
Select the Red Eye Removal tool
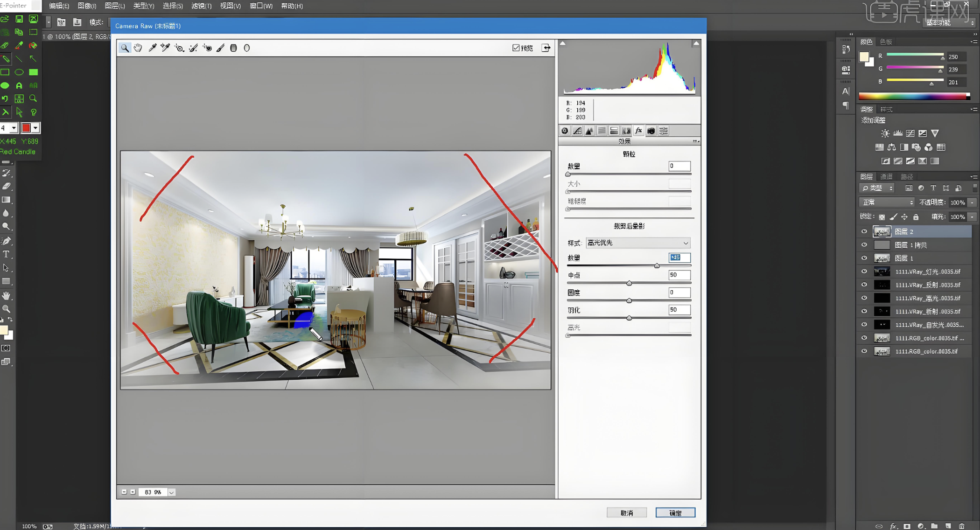(x=207, y=48)
